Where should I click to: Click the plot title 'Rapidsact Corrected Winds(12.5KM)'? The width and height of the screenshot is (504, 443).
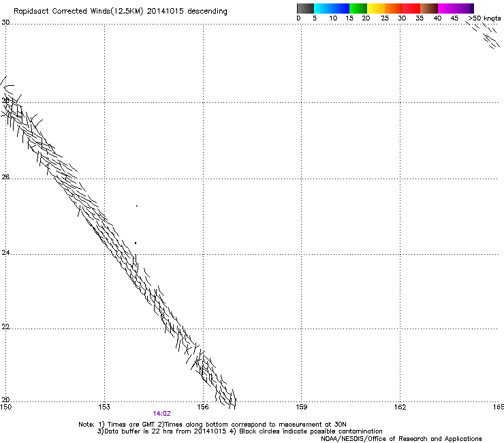78,11
